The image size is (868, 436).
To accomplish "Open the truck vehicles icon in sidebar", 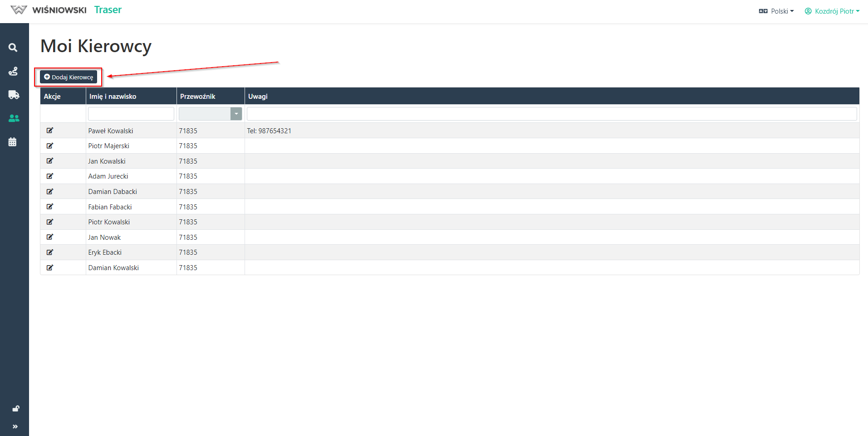I will click(14, 95).
